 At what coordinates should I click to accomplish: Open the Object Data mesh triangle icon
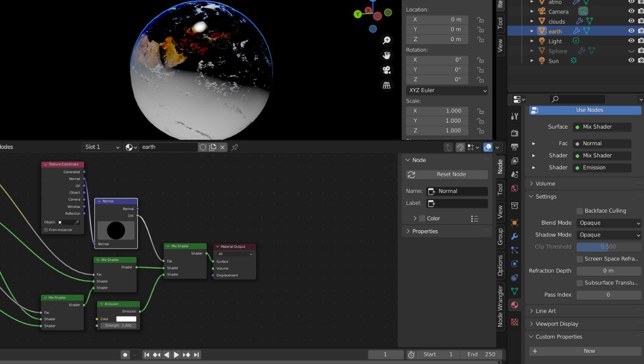coord(514,291)
